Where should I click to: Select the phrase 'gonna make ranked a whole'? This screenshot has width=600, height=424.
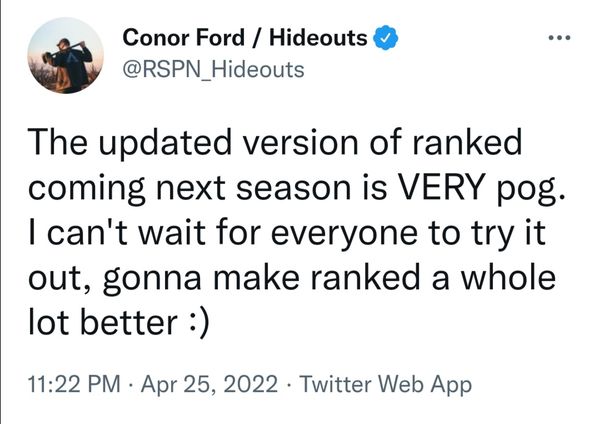tap(329, 278)
